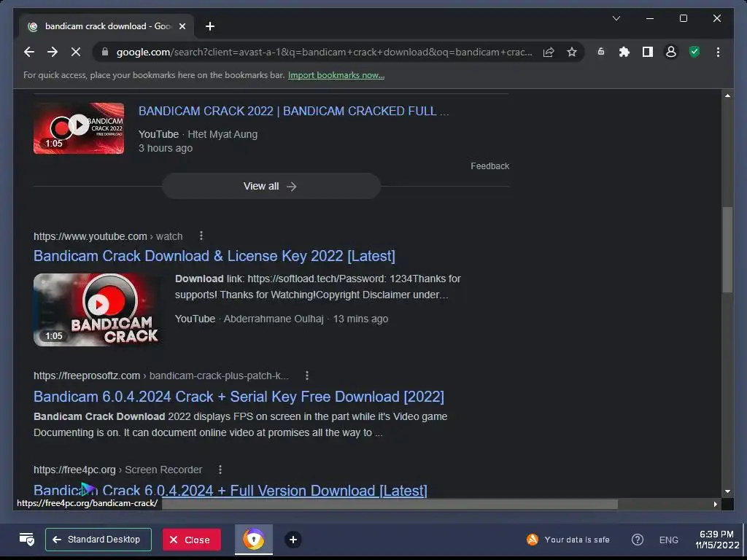Click the Your data is safe status

tap(568, 540)
